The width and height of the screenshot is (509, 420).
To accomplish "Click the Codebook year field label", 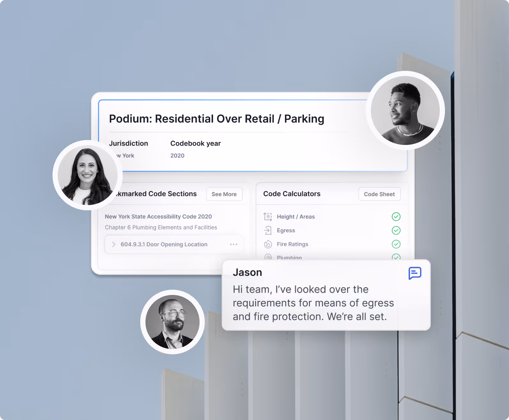I will point(195,143).
